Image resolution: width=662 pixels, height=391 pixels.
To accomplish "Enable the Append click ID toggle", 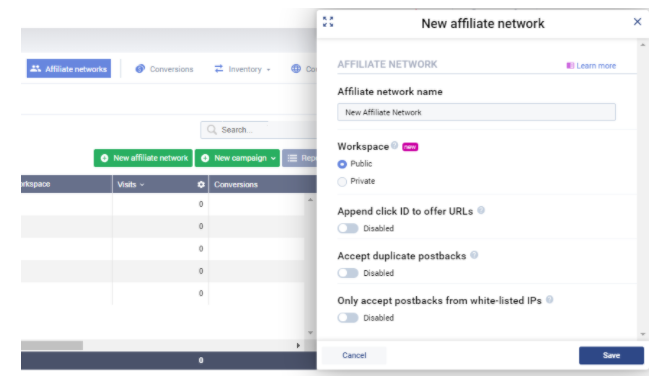I will pos(348,228).
